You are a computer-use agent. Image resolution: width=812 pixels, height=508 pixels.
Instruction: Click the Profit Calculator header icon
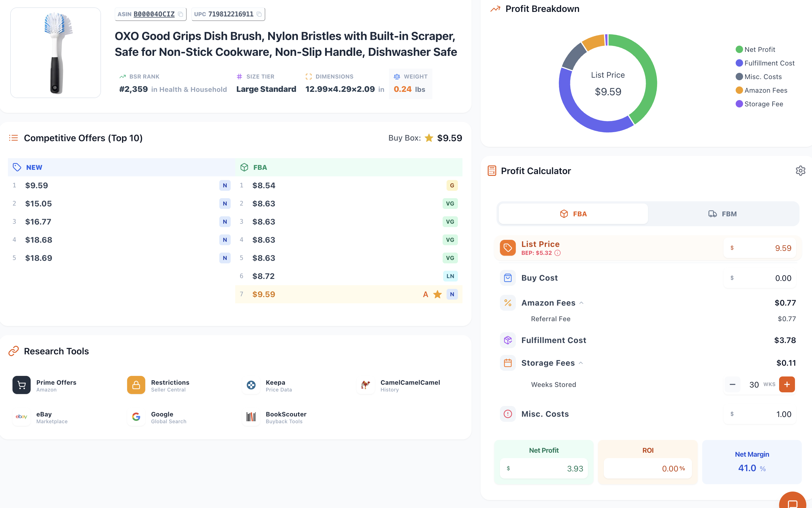(x=492, y=171)
